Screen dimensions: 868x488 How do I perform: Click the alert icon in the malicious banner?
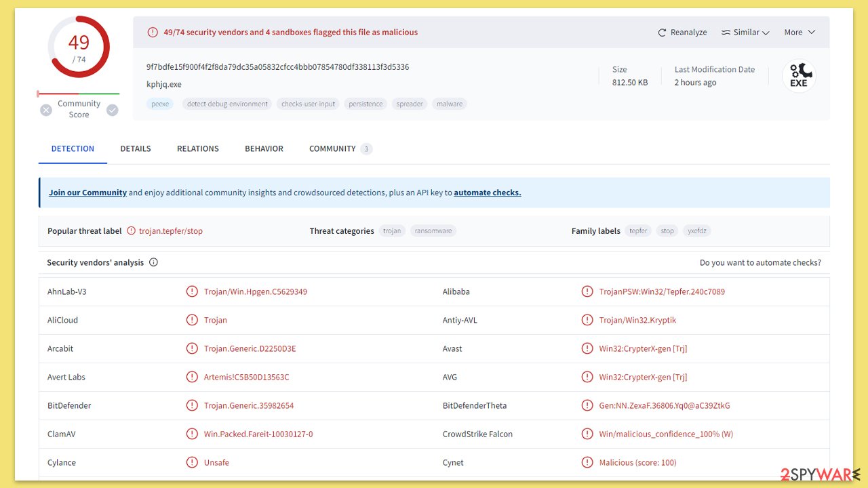[153, 32]
